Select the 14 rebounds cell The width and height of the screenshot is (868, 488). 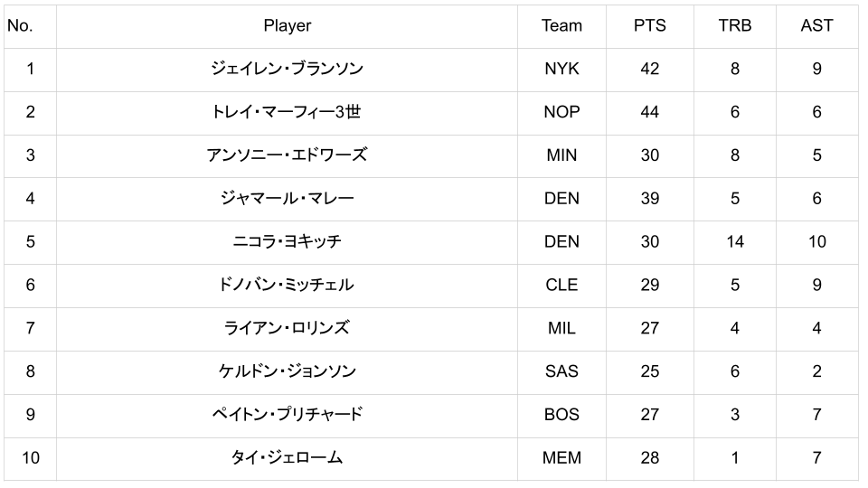click(734, 242)
